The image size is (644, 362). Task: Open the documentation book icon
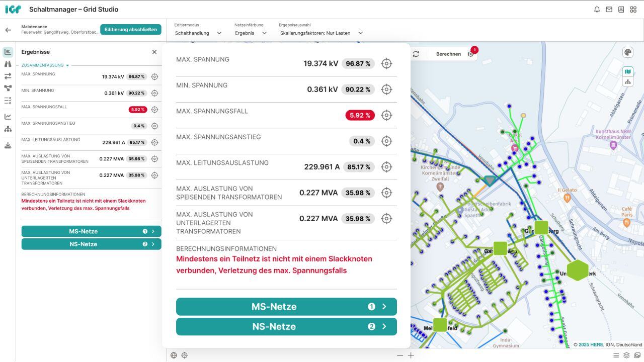pyautogui.click(x=621, y=10)
